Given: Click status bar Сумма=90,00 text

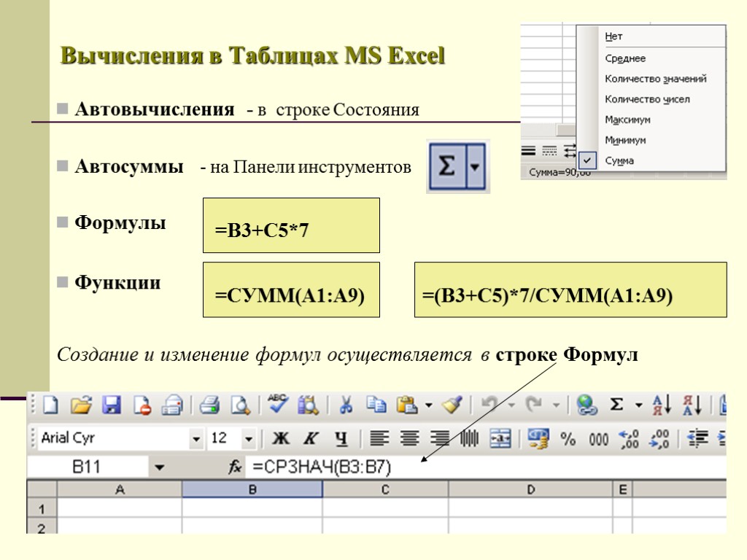Looking at the screenshot, I should [560, 172].
